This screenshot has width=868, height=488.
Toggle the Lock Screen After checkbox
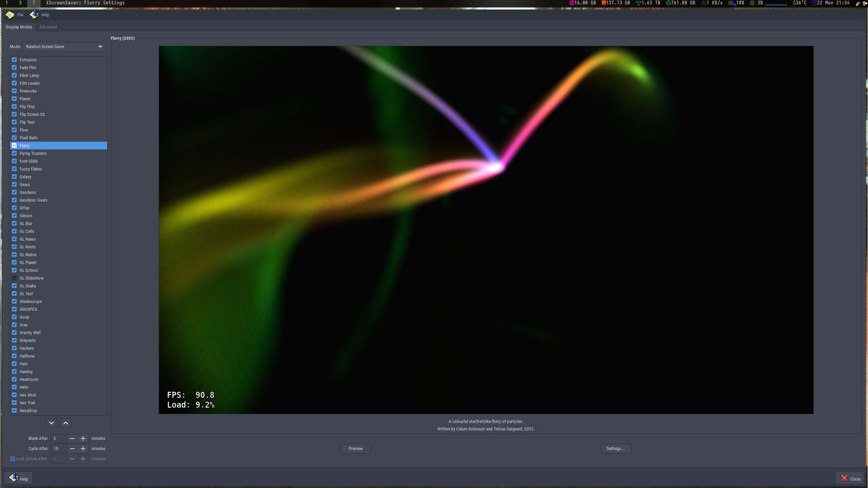coord(13,459)
